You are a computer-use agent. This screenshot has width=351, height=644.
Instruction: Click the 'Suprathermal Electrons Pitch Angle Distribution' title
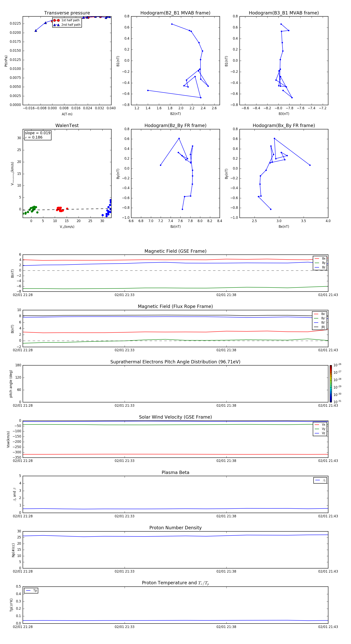[x=175, y=362]
